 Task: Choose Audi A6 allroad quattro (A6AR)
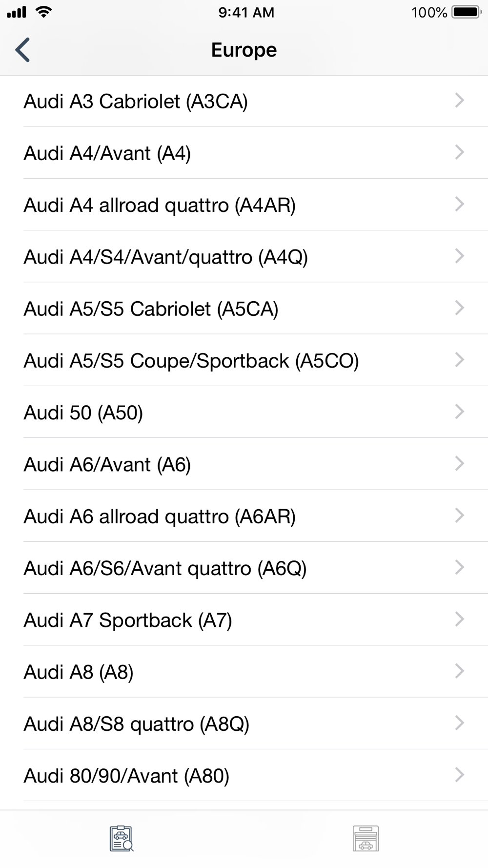pos(160,517)
